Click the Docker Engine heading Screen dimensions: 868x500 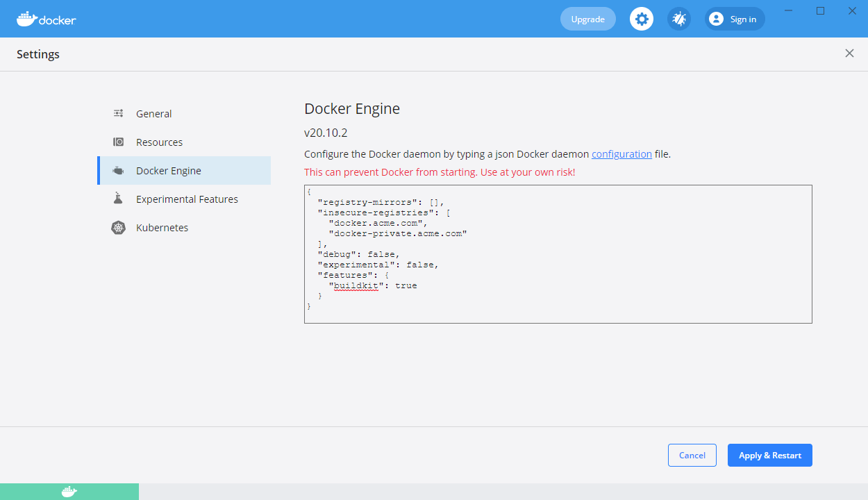pos(352,109)
